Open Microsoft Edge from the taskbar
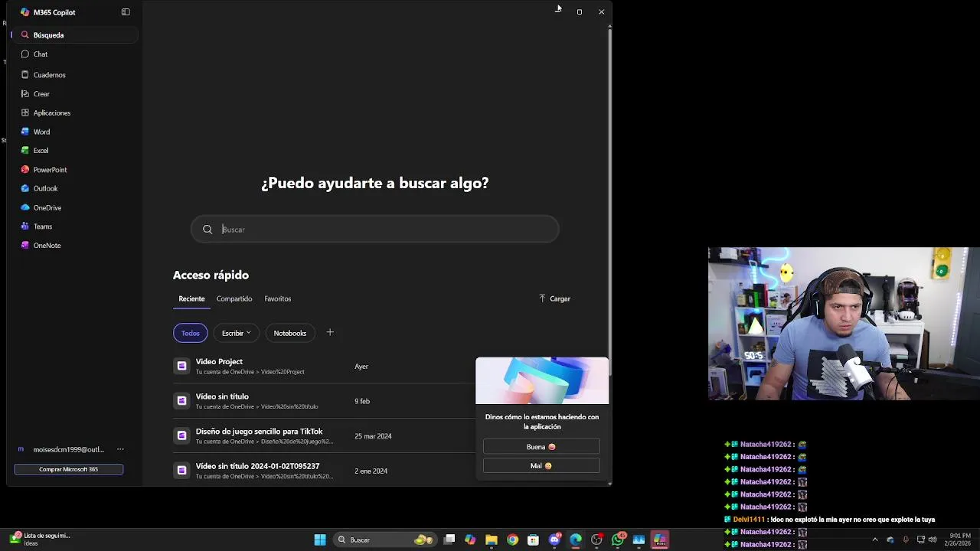The height and width of the screenshot is (551, 980). click(576, 540)
